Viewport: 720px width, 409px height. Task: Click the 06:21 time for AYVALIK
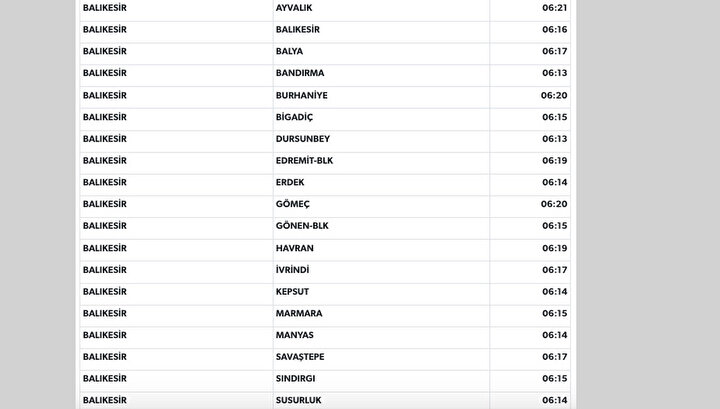point(555,8)
